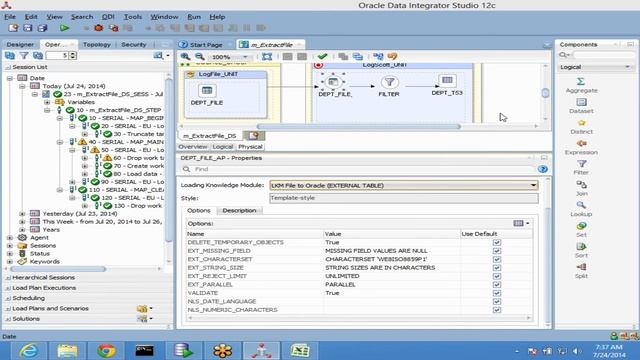Pick the Distinct component
Viewport: 640px width, 360px height.
point(581,127)
